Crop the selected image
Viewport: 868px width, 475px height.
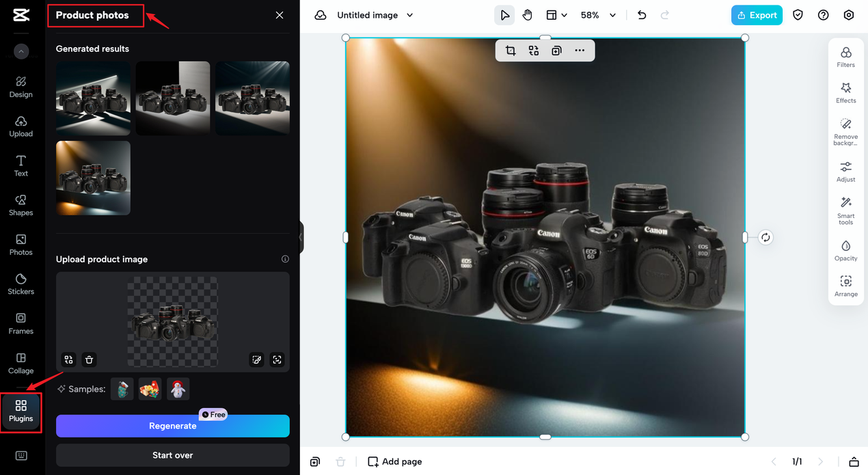[511, 51]
